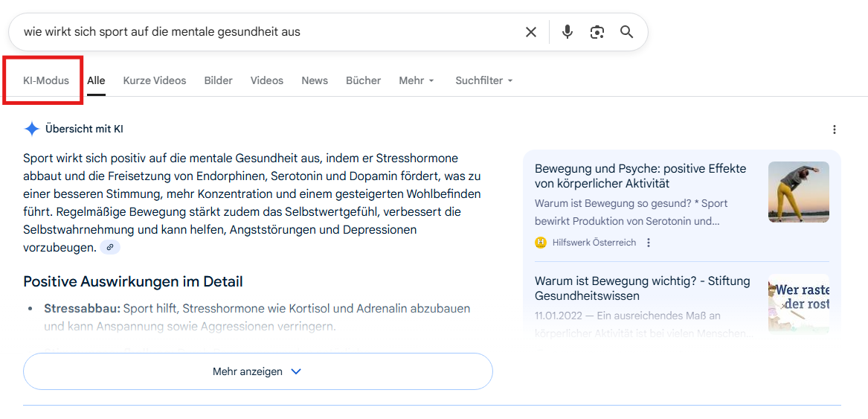Click the Hilfswerk Österreich source favicon
Image resolution: width=868 pixels, height=419 pixels.
pos(541,243)
